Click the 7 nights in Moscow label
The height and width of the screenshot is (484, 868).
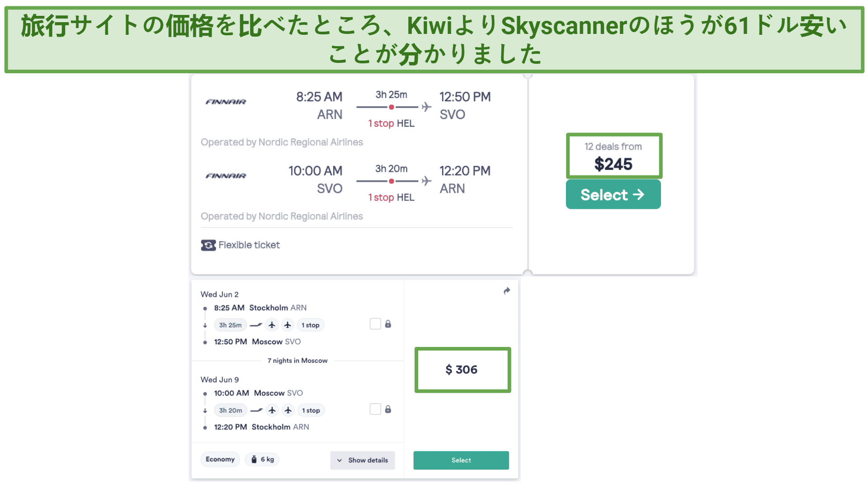[297, 361]
